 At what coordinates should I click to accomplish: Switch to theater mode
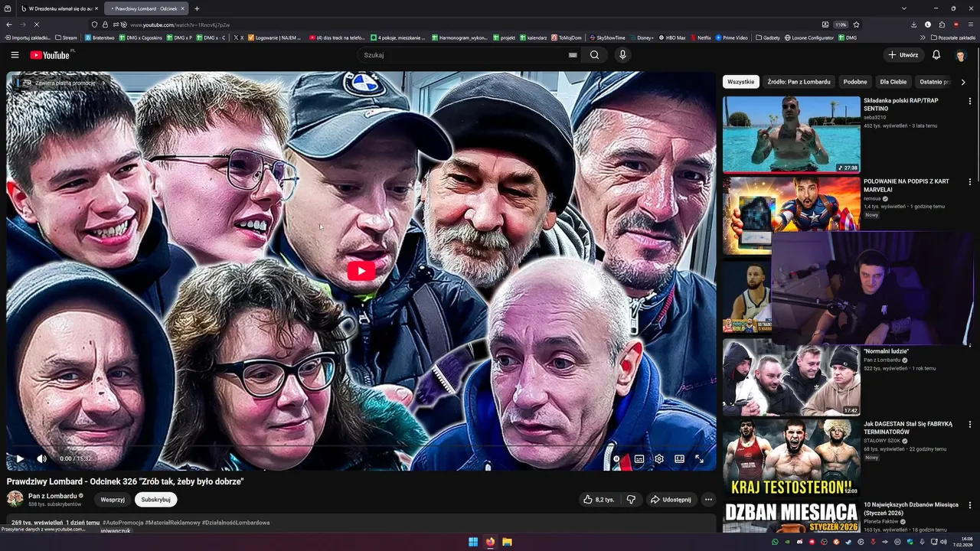pyautogui.click(x=679, y=458)
